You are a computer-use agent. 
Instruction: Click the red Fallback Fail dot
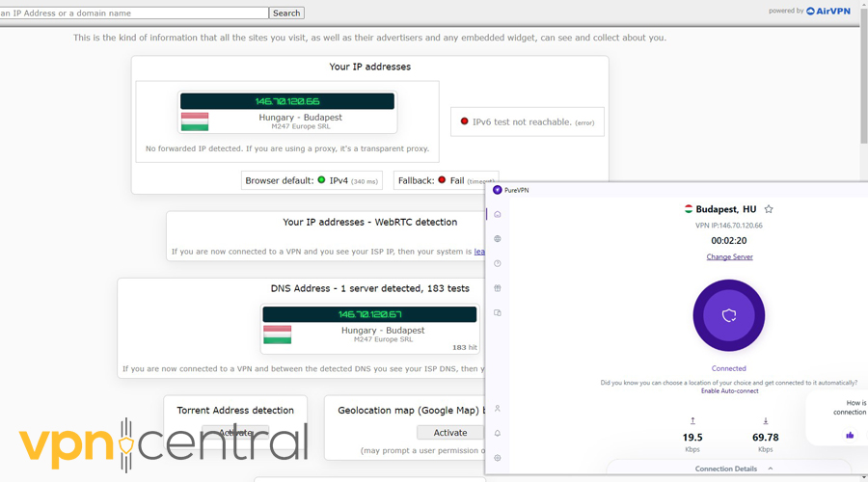click(442, 180)
